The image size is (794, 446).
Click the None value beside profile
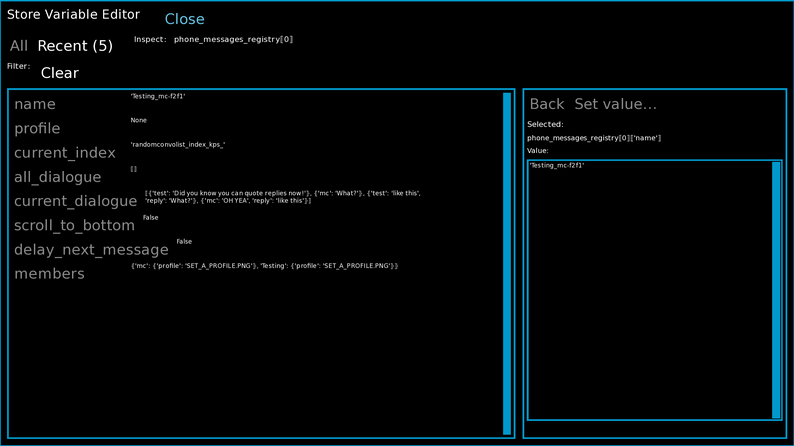138,120
